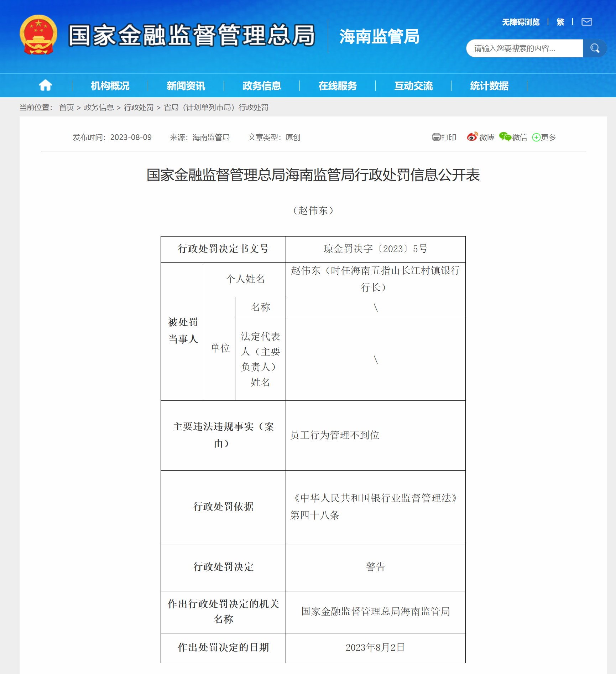
Task: Click the 法定代表人（主要负责人）姓名 cell
Action: [x=260, y=359]
